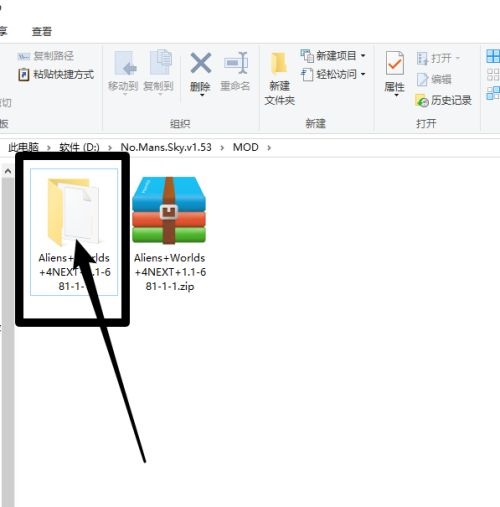Expand the Easy access (轻松访问) dropdown
500x507 pixels.
tap(363, 74)
